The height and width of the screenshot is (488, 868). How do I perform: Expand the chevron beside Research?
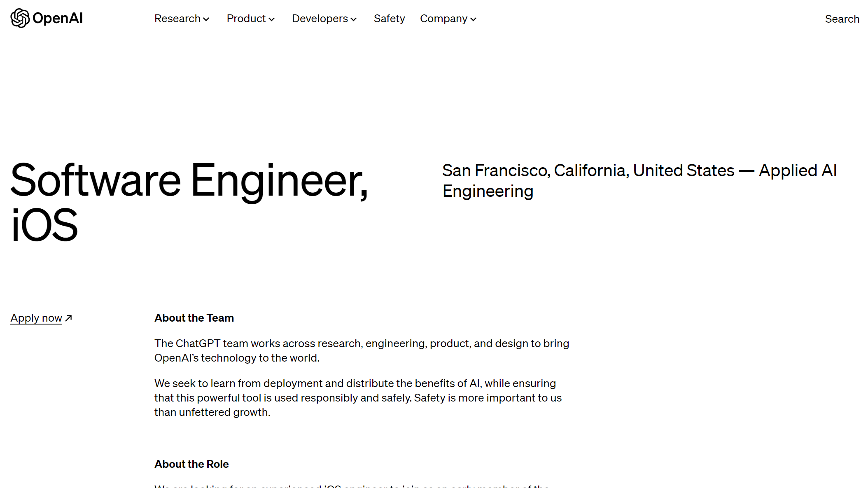pos(206,19)
